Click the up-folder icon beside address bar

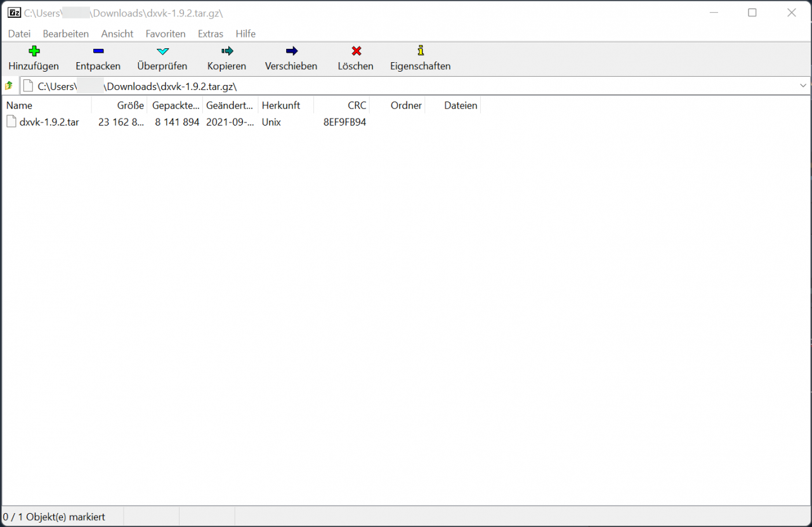pos(9,86)
